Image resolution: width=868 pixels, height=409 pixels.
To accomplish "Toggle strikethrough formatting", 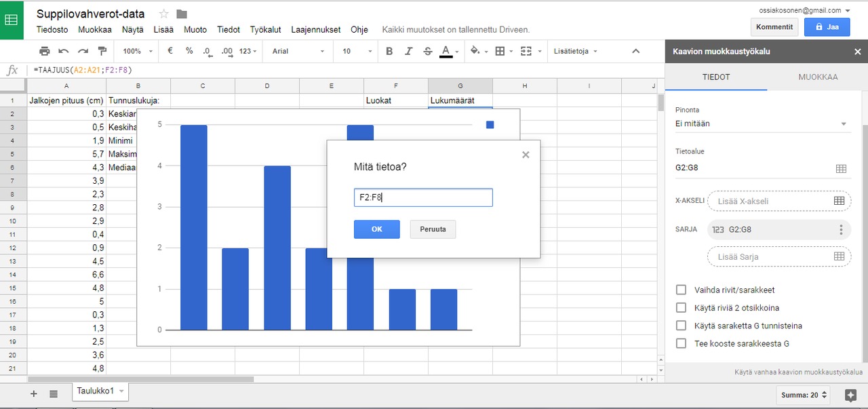I will tap(427, 51).
